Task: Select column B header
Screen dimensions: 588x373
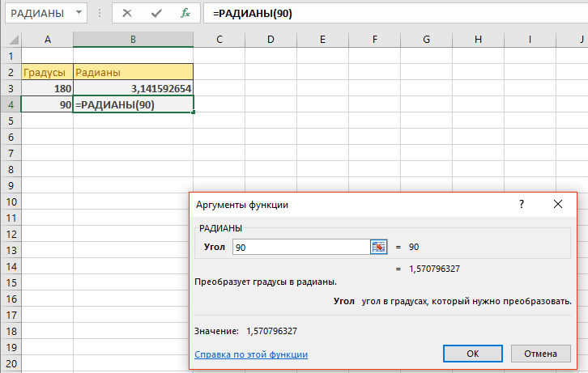Action: click(x=133, y=40)
